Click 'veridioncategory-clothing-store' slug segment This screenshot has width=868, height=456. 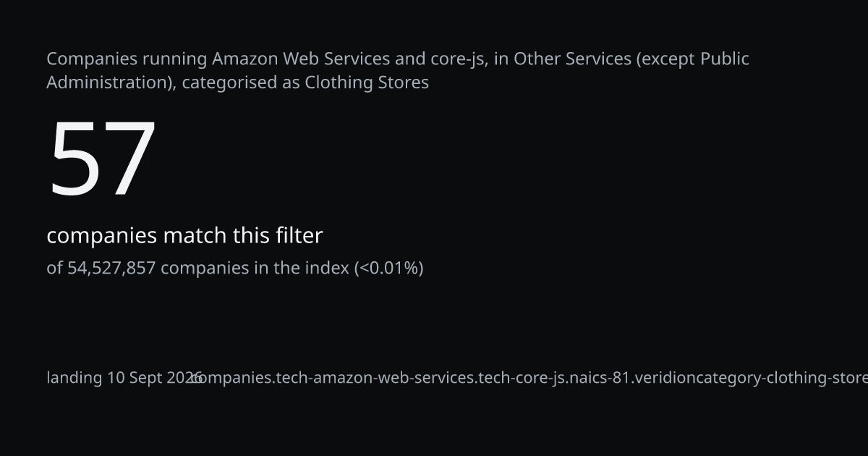pos(751,378)
